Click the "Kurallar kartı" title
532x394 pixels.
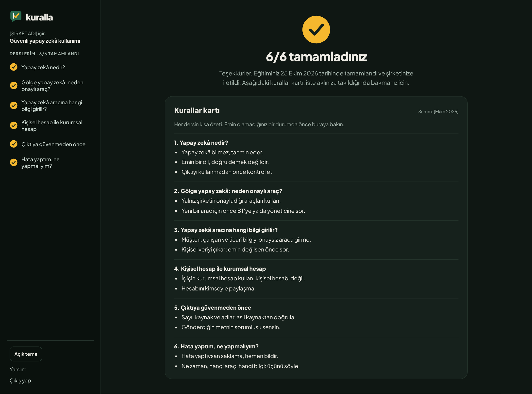[197, 110]
